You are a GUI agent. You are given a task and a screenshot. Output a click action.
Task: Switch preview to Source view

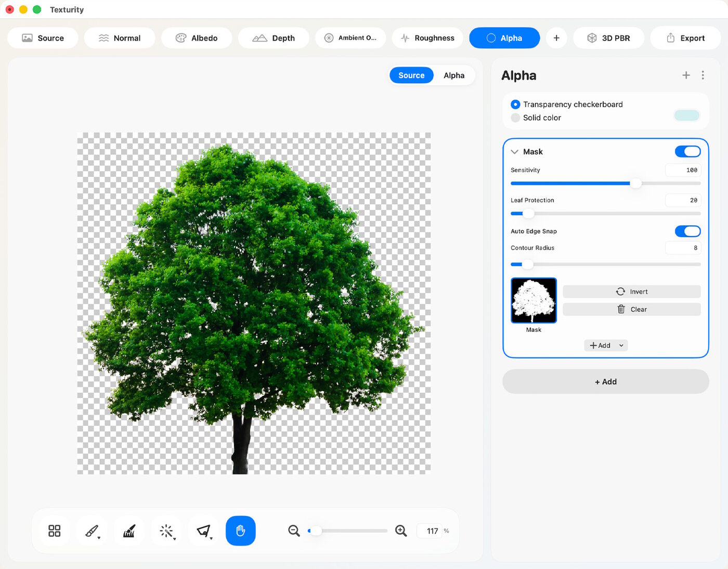[x=411, y=75]
